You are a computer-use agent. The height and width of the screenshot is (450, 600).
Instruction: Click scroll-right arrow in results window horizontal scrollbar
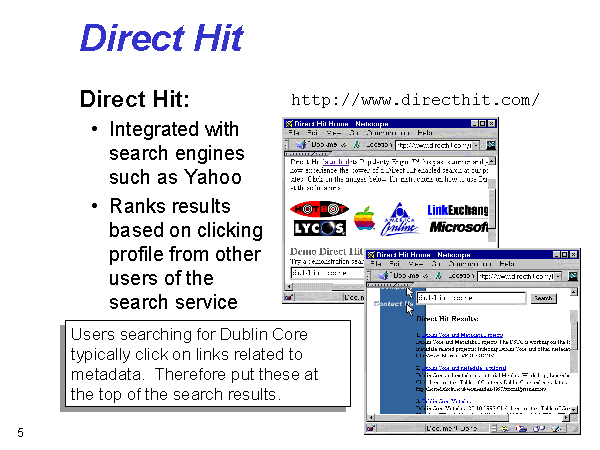pyautogui.click(x=566, y=417)
